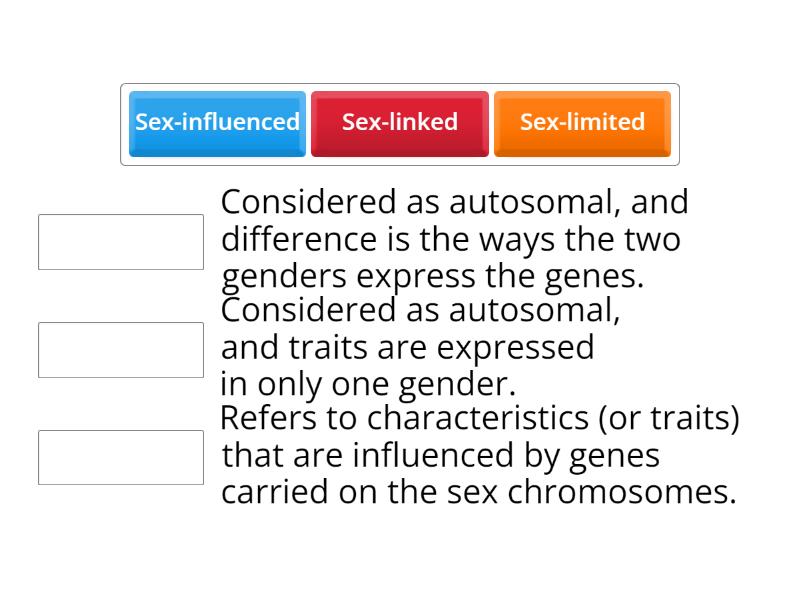The image size is (800, 600).
Task: Click the empty box beside the third description
Action: [120, 457]
